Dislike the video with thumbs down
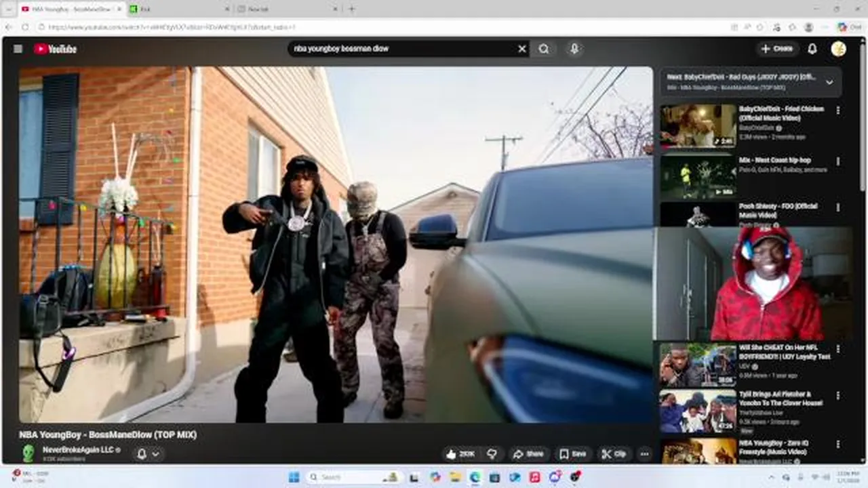This screenshot has height=488, width=868. click(x=492, y=454)
